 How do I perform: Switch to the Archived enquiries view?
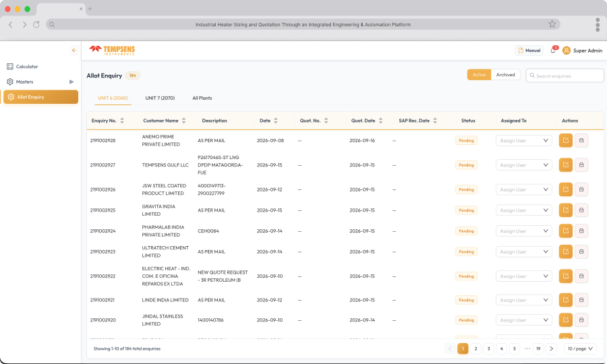point(506,75)
